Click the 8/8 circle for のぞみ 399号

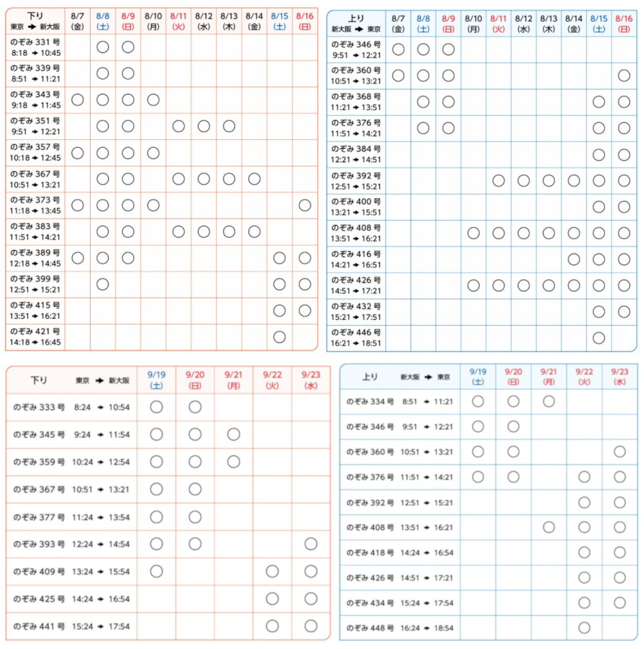click(x=103, y=284)
